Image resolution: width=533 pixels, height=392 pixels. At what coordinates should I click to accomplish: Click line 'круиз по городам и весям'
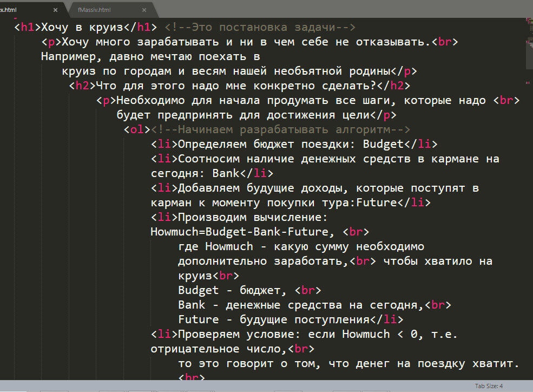click(239, 71)
